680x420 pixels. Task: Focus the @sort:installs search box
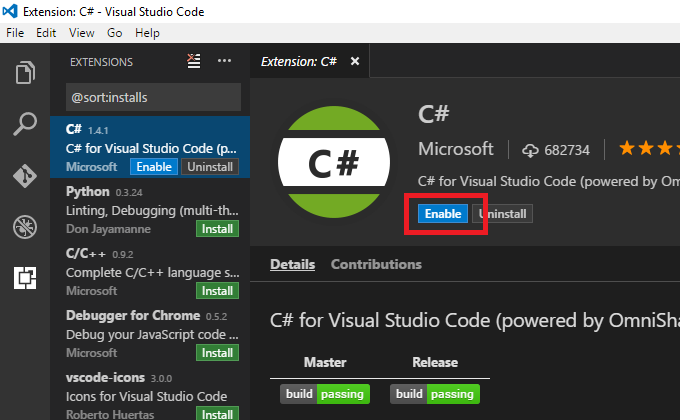[154, 97]
